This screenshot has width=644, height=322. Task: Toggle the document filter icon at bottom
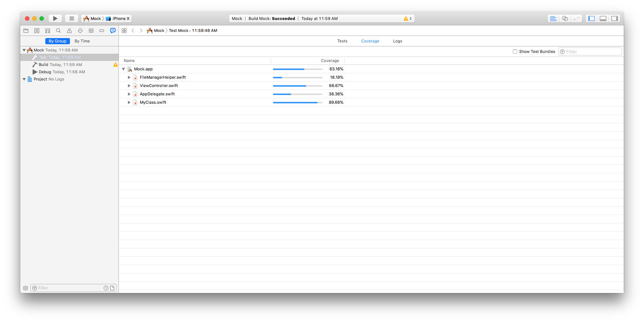(x=112, y=288)
